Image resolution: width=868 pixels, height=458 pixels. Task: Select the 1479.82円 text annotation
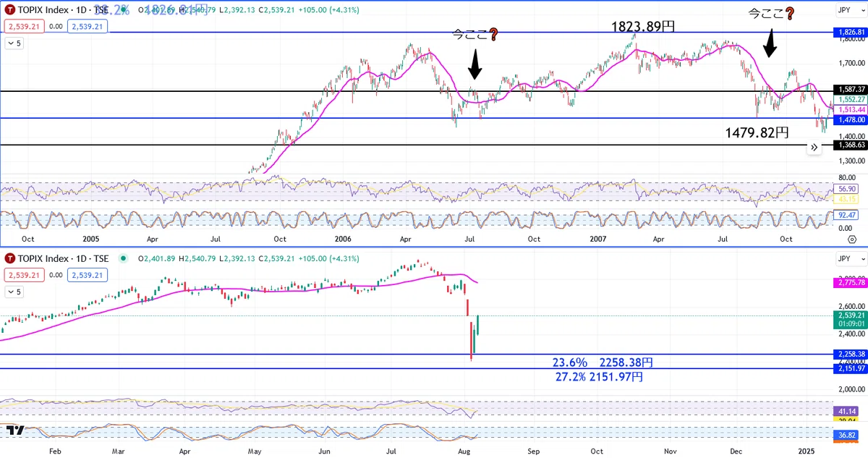756,132
